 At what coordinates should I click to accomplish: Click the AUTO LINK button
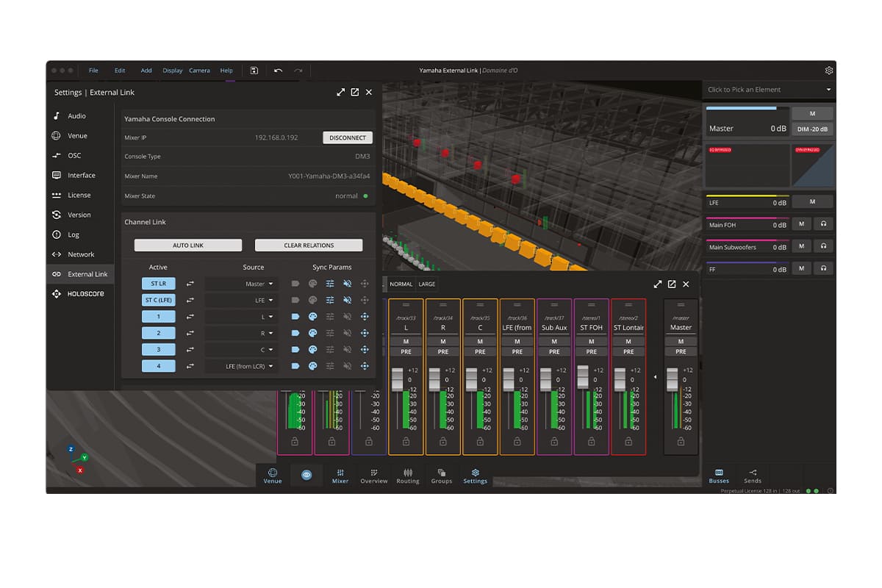188,245
